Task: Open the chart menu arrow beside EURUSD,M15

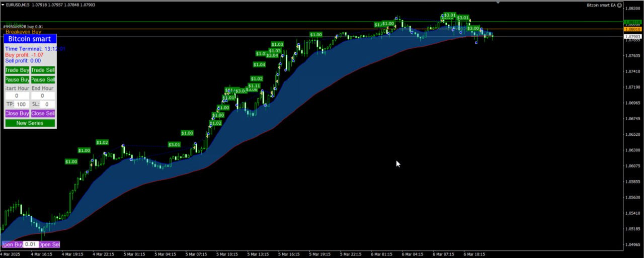Action: click(x=3, y=5)
